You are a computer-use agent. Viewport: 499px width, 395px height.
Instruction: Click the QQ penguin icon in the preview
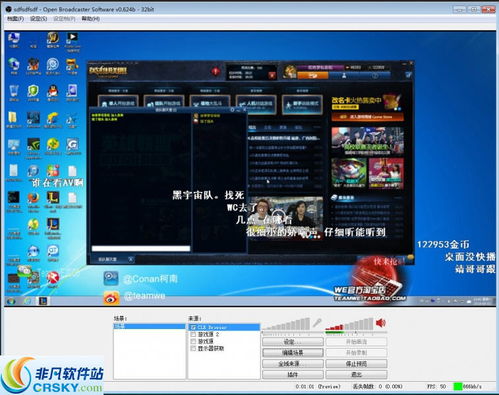[x=52, y=91]
